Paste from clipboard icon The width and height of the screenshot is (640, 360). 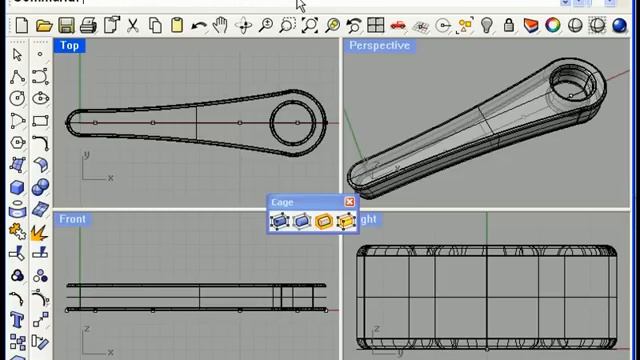pos(177,26)
